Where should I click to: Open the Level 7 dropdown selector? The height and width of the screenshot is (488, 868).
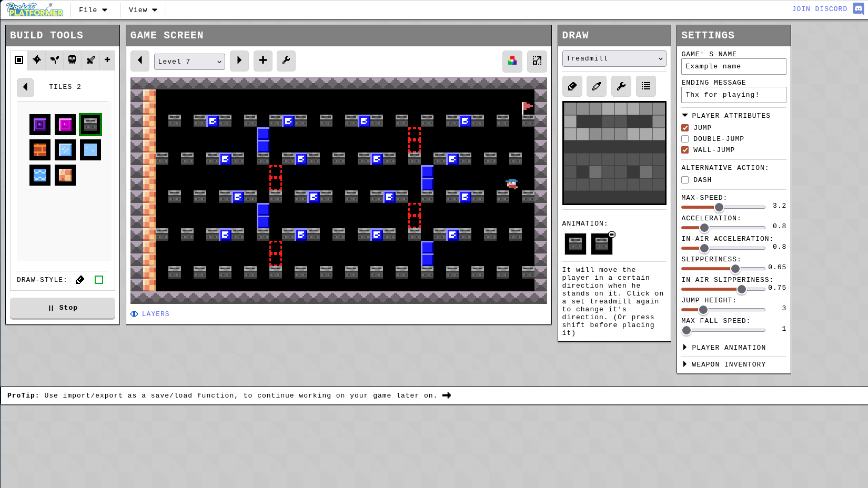pyautogui.click(x=189, y=62)
